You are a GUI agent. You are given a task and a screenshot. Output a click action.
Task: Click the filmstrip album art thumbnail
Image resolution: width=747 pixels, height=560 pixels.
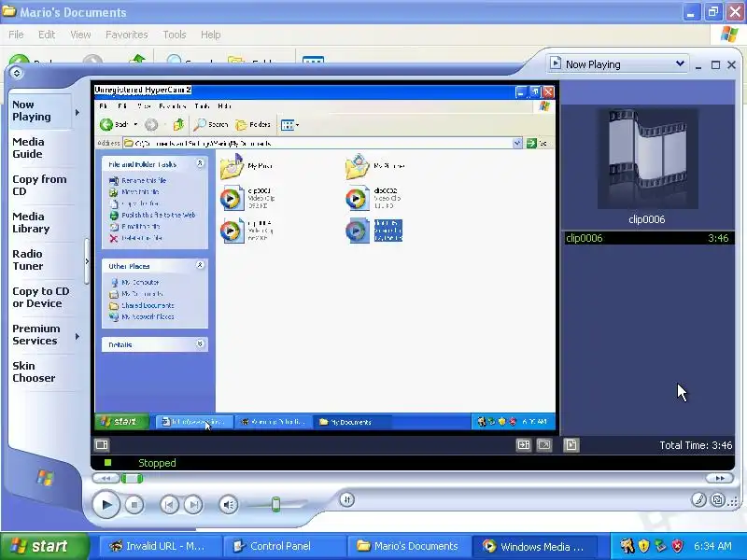647,159
